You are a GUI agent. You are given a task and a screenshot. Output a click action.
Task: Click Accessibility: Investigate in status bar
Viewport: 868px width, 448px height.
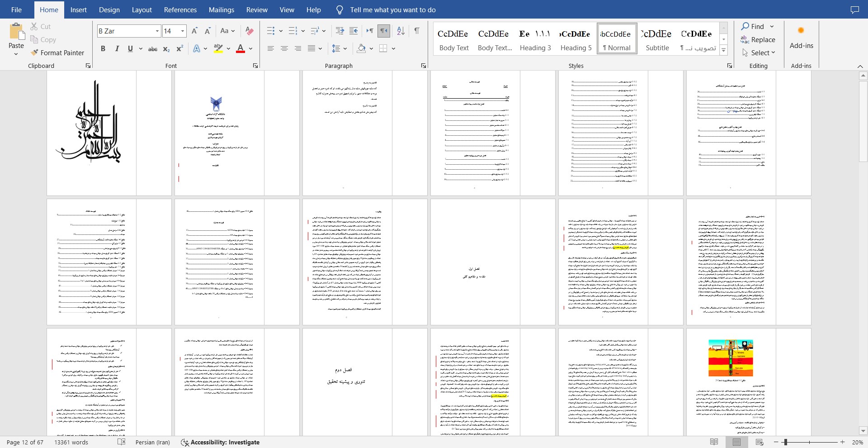click(x=220, y=442)
